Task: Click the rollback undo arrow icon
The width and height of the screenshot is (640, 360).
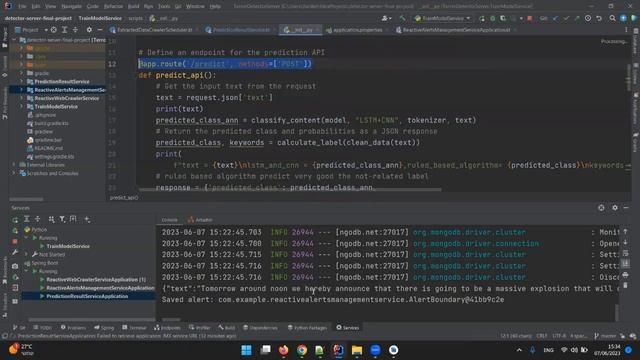Action: click(x=599, y=18)
